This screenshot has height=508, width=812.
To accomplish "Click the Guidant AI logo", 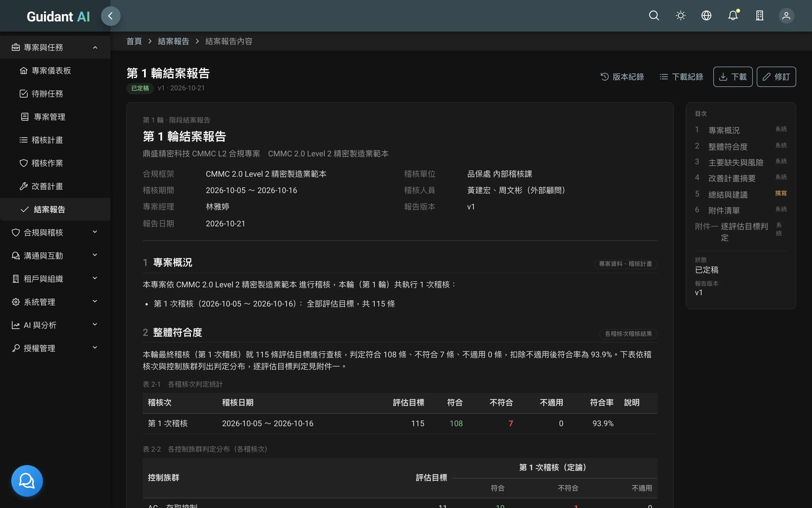I will click(x=58, y=16).
